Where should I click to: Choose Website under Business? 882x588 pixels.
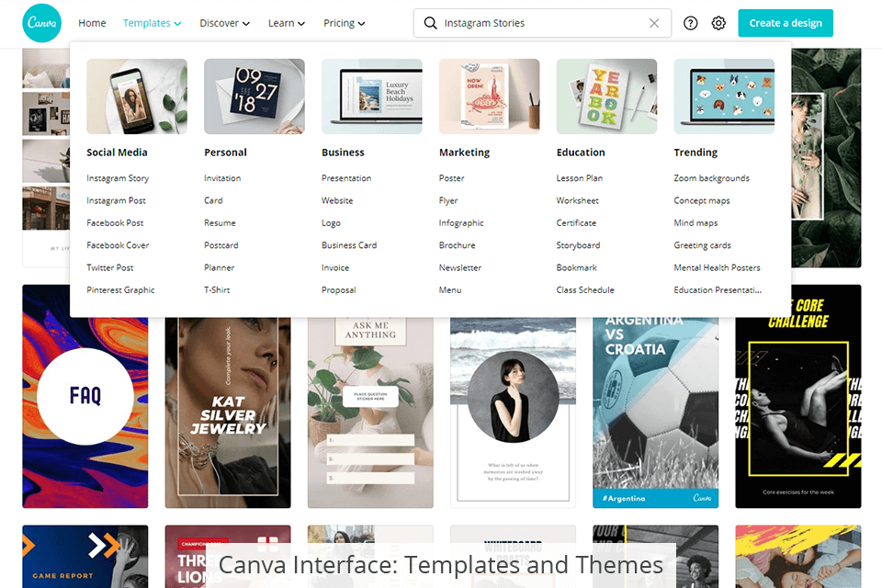coord(337,201)
